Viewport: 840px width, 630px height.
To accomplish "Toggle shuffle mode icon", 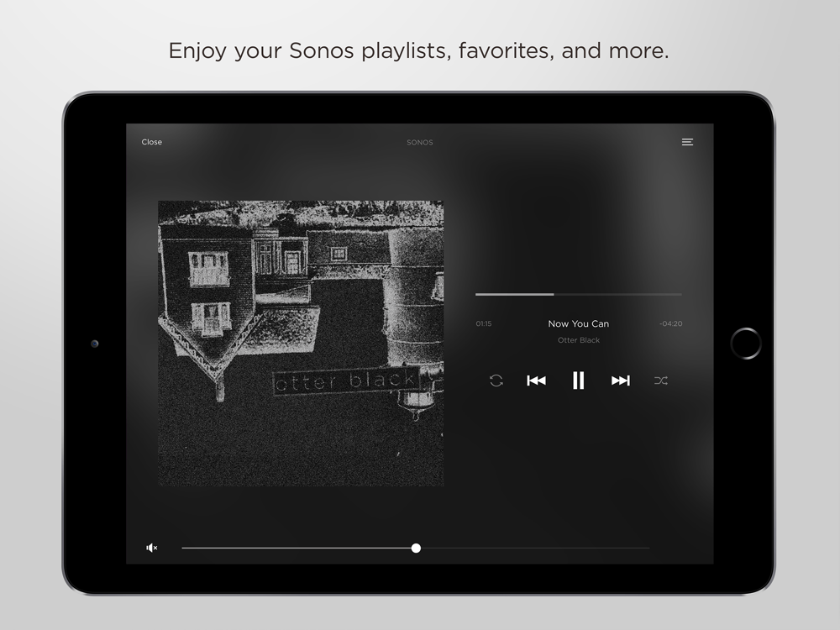I will click(660, 381).
